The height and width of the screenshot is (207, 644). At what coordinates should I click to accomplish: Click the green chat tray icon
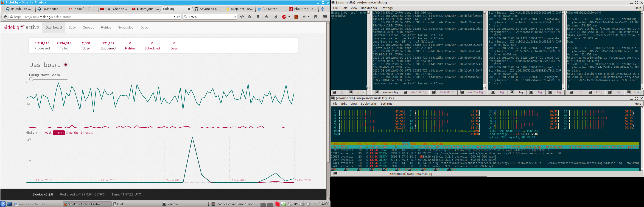(283, 204)
